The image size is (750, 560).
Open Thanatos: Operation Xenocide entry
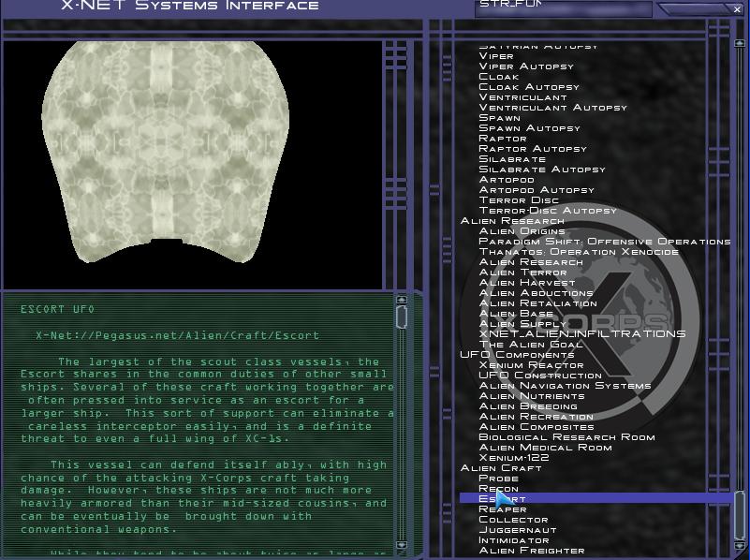tap(579, 252)
